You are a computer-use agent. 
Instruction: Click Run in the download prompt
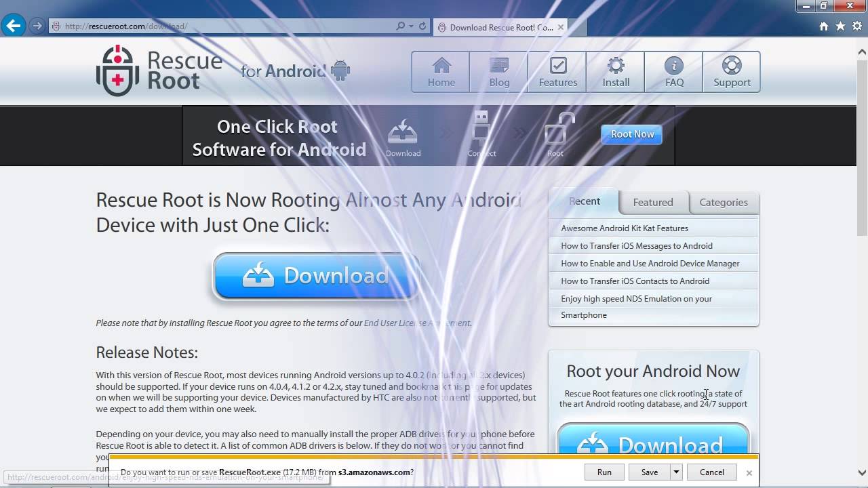[604, 472]
